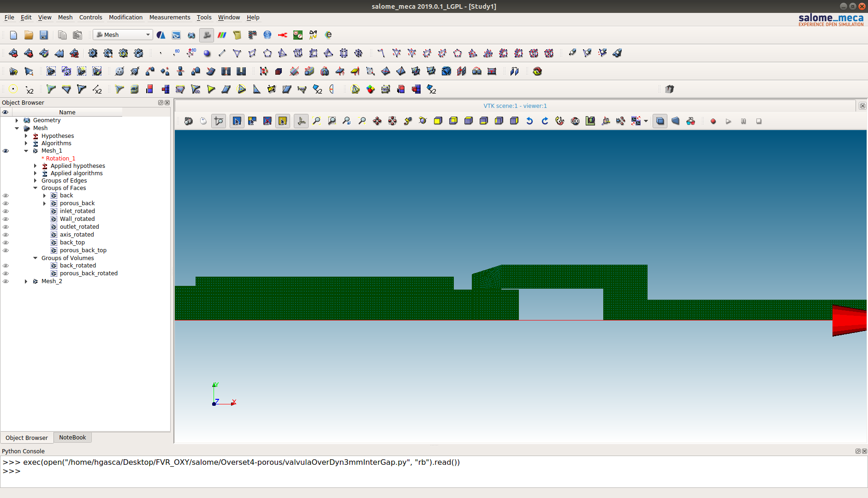Click the Fit All zoom icon

tap(316, 121)
